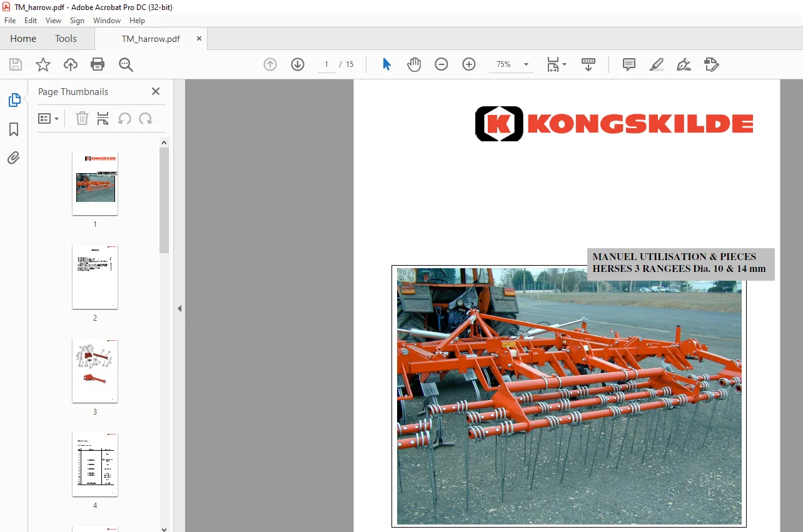This screenshot has width=803, height=532.
Task: Click the Kongskilde logo on the page
Action: pyautogui.click(x=614, y=124)
